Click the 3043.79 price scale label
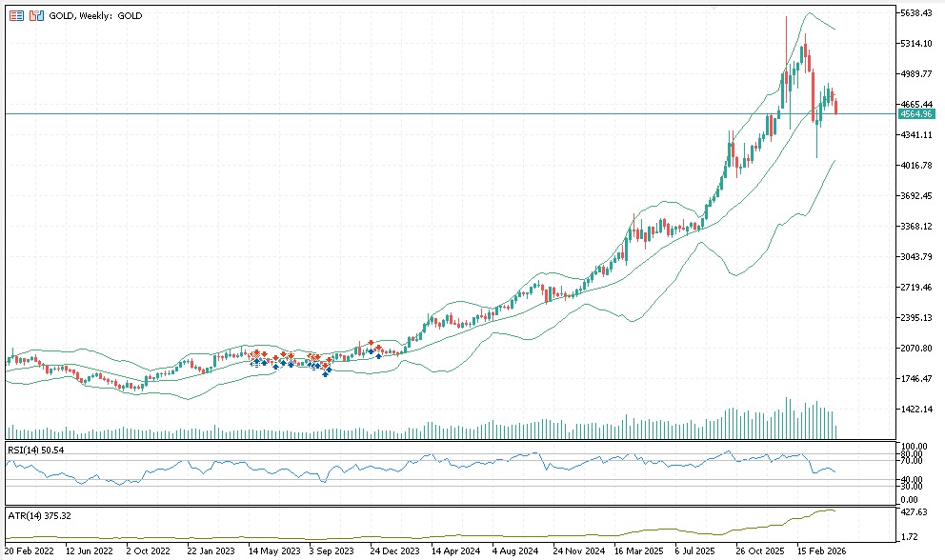Viewport: 945px width, 560px height. pyautogui.click(x=916, y=257)
